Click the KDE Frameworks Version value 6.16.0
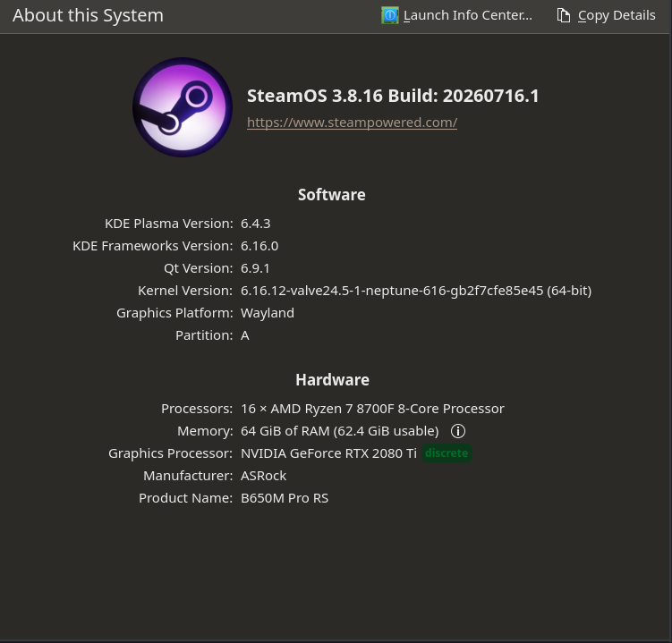The height and width of the screenshot is (643, 672). coord(259,246)
